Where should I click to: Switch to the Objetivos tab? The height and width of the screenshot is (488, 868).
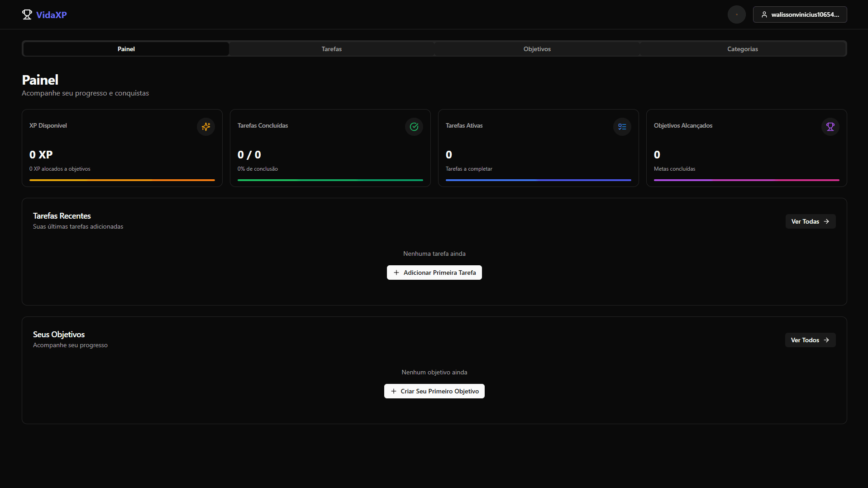point(537,49)
